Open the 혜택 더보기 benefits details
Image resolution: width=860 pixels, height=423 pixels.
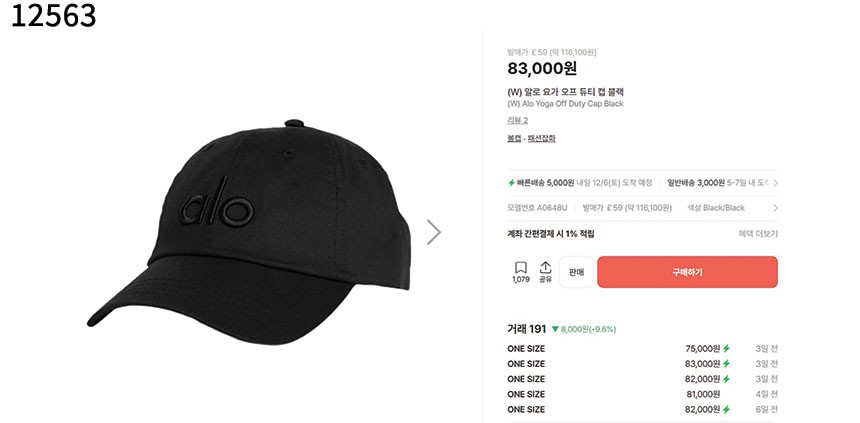click(x=757, y=234)
